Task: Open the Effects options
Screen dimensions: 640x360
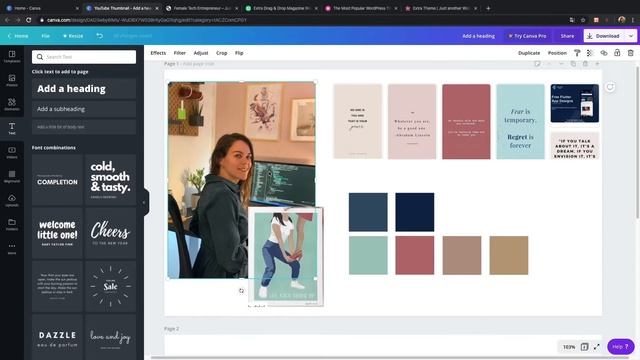Action: (x=158, y=53)
